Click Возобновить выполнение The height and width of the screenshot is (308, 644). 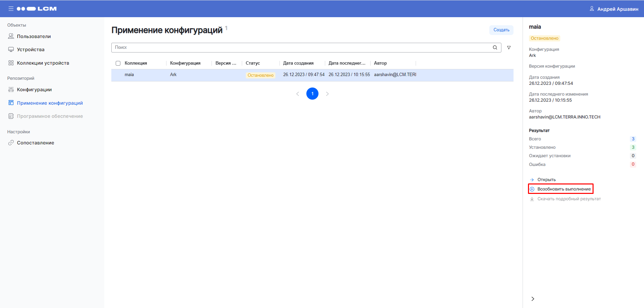tap(564, 189)
